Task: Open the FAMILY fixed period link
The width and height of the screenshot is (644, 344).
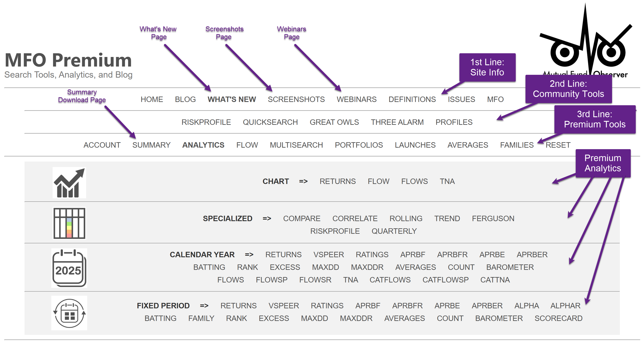Action: (201, 318)
